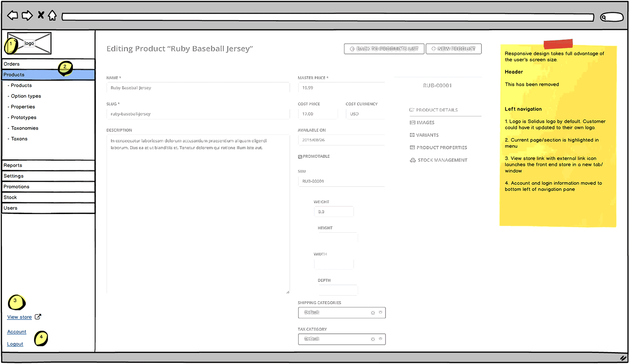Viewport: 630px width, 364px height.
Task: Click the Variants icon in side panel
Action: (x=412, y=135)
